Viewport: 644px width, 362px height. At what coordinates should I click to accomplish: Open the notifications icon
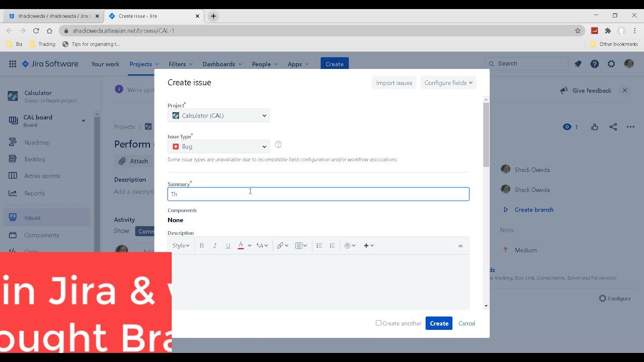point(578,64)
